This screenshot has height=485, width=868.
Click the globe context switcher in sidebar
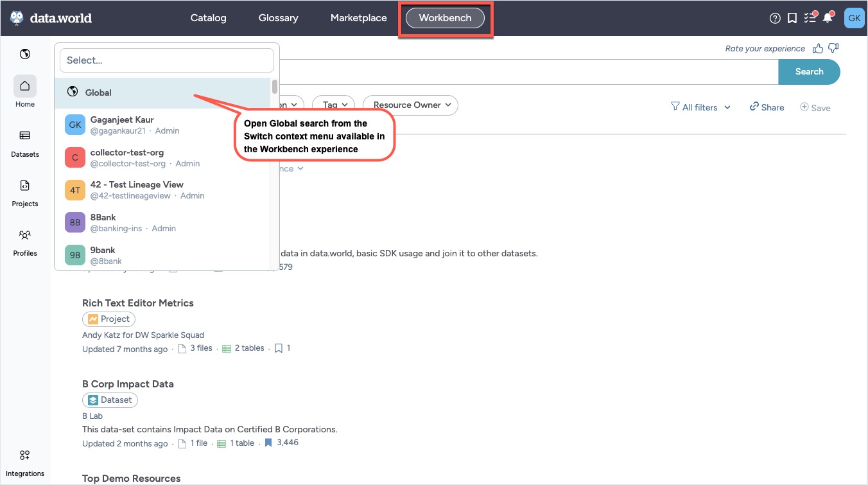tap(25, 54)
